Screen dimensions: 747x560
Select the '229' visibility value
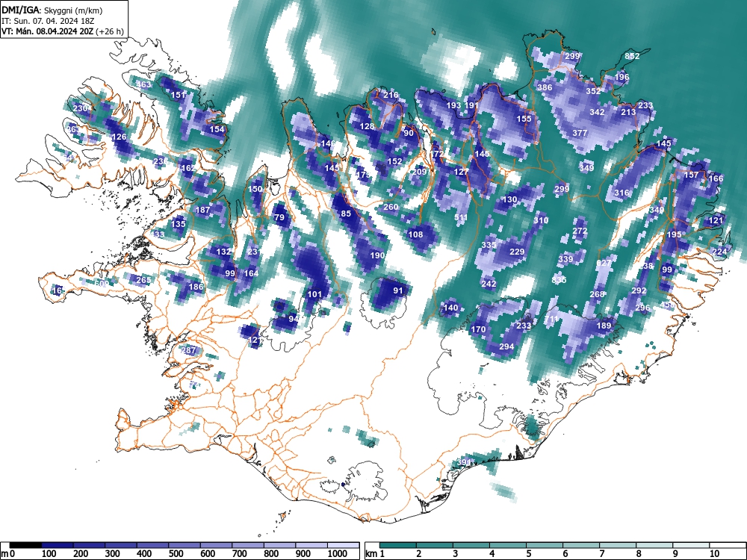tap(517, 252)
